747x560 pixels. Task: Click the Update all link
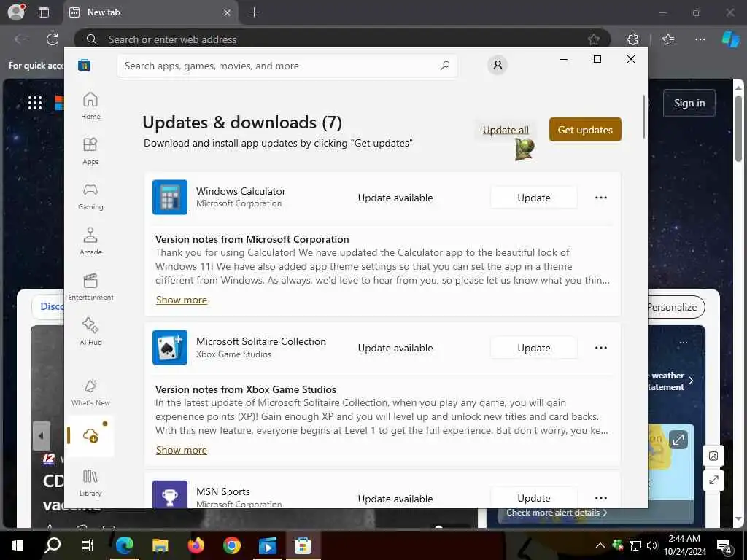click(506, 130)
